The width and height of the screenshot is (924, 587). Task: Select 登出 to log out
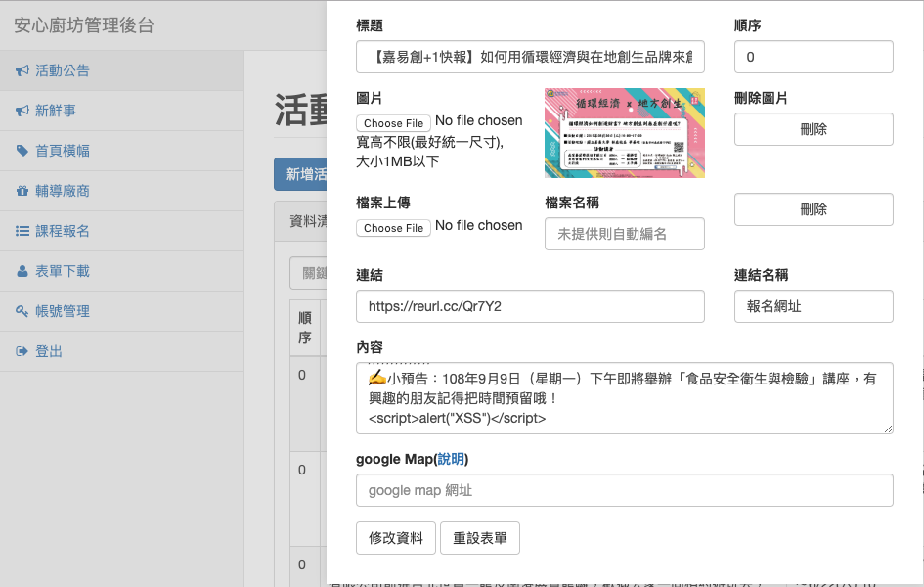[122, 351]
